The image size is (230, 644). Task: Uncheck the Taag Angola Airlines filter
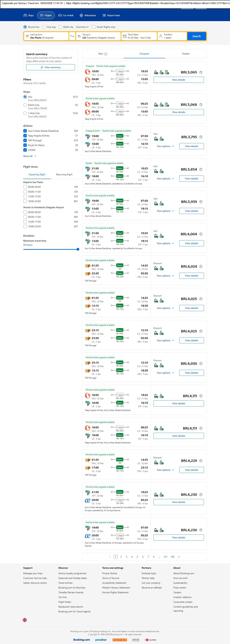25,136
